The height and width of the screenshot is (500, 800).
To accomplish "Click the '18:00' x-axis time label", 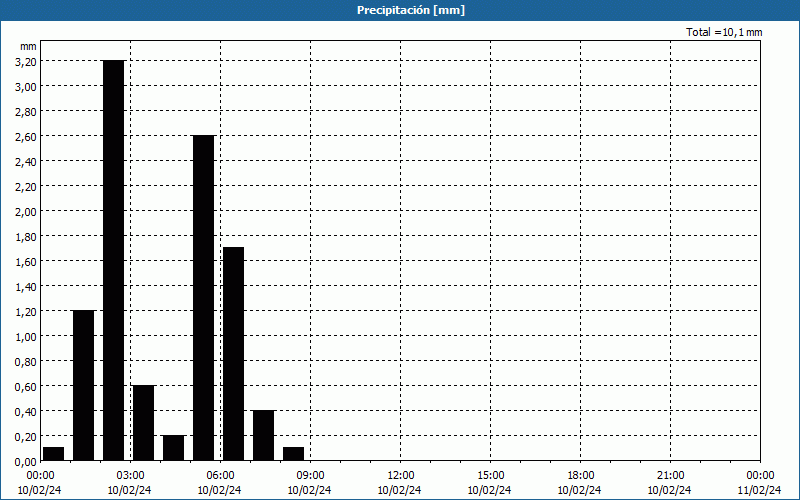I will coord(580,476).
